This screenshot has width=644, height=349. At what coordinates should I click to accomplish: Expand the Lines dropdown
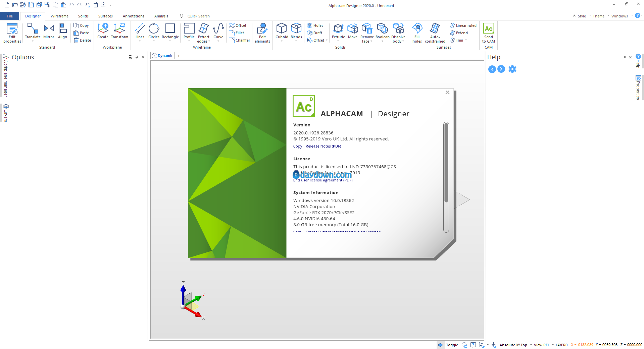click(140, 41)
